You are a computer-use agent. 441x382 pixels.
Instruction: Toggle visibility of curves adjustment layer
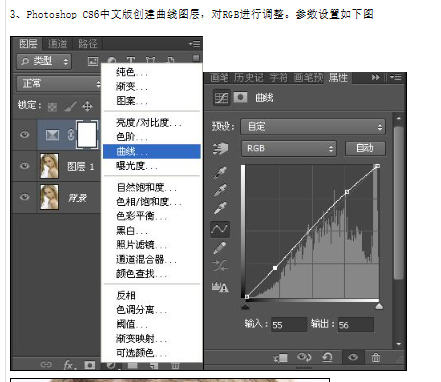(x=24, y=135)
